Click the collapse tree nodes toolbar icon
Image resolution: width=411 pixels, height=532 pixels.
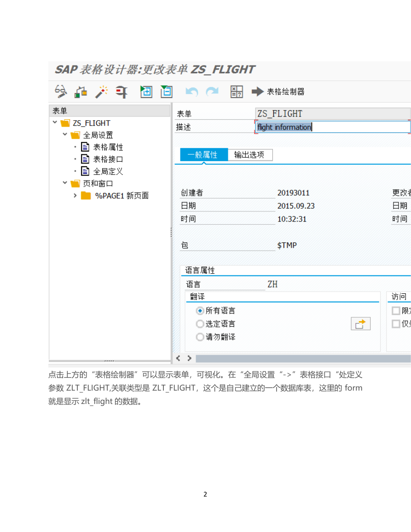pyautogui.click(x=167, y=92)
